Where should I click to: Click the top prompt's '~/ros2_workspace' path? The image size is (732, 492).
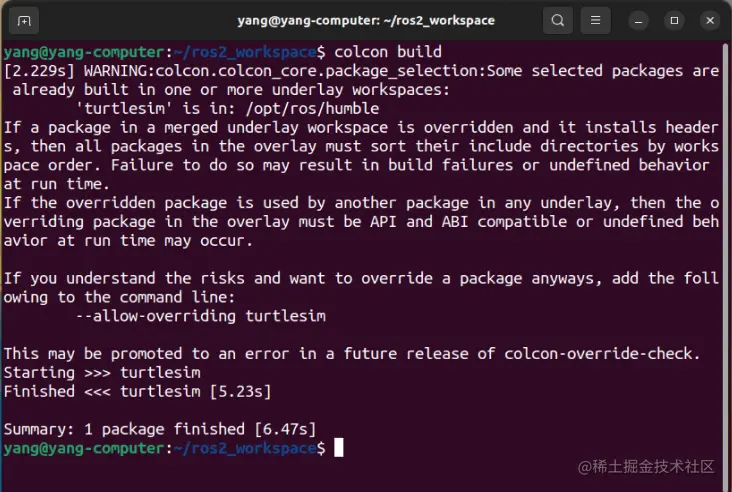245,52
